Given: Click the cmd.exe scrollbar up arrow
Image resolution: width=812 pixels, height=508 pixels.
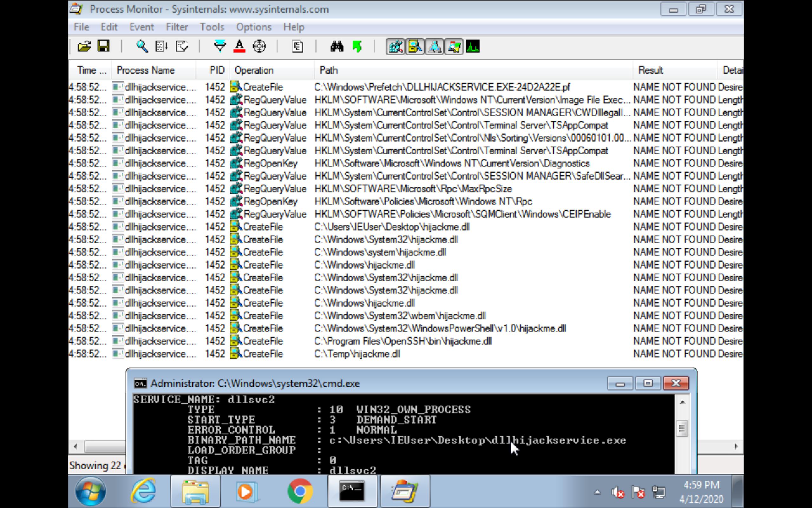Looking at the screenshot, I should click(682, 402).
